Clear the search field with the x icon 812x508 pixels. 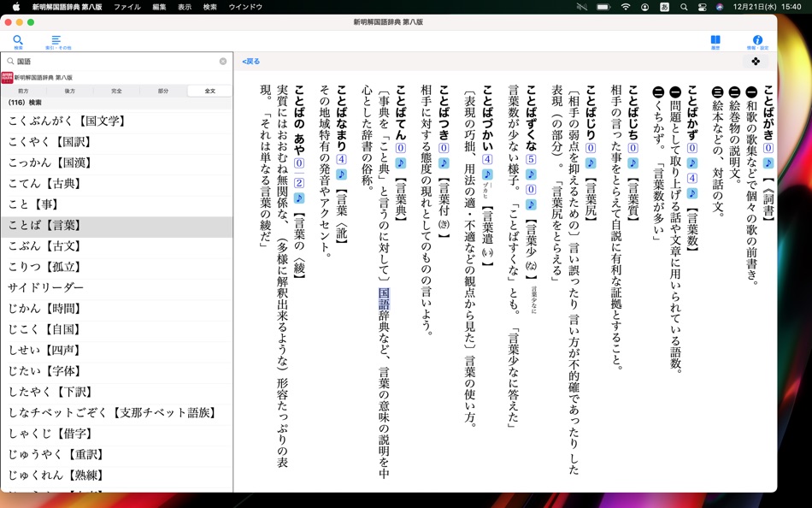223,62
